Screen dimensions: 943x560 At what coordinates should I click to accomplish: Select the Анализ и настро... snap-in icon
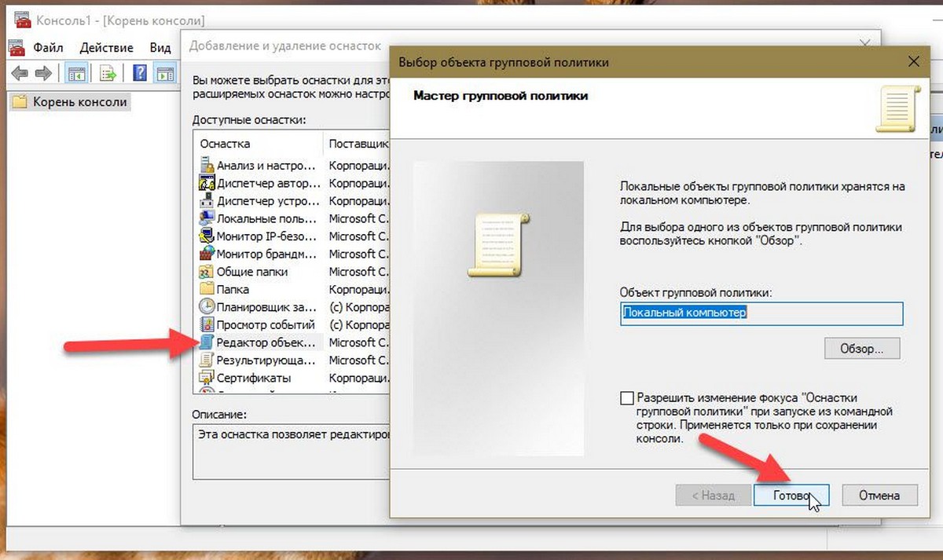207,166
